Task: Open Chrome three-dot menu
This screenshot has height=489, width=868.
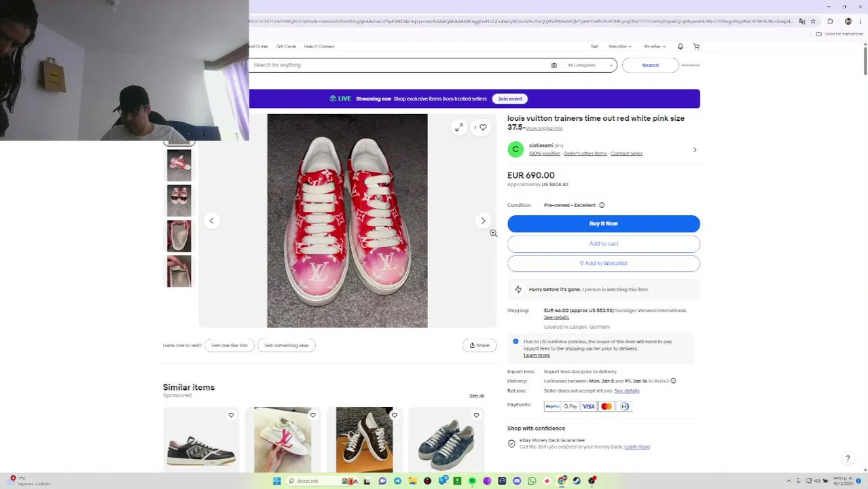Action: click(861, 21)
